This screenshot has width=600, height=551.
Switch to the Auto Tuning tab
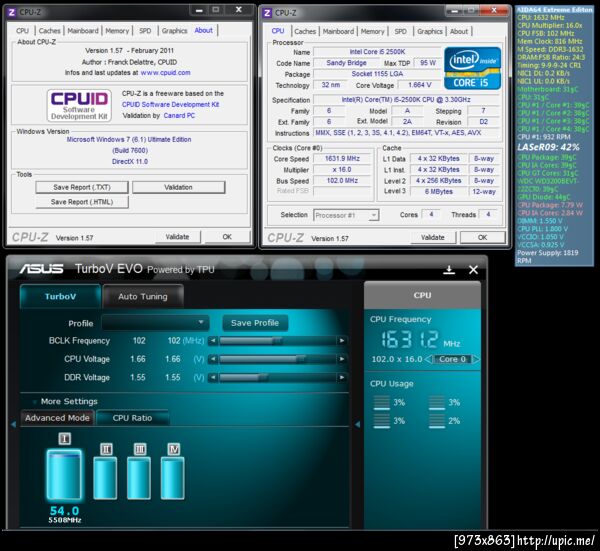point(143,297)
